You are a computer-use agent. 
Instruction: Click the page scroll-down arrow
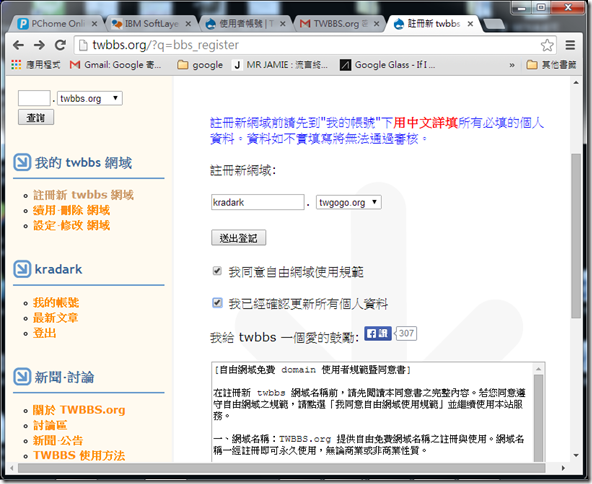[x=576, y=456]
